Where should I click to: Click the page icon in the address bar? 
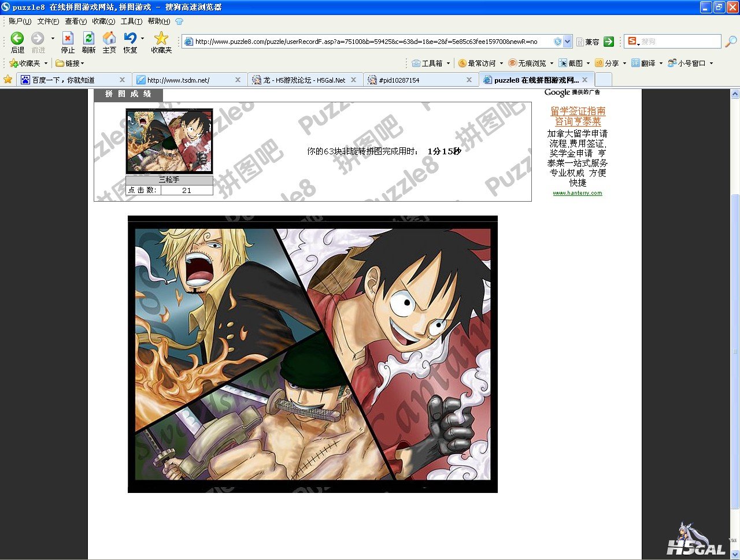coord(188,42)
